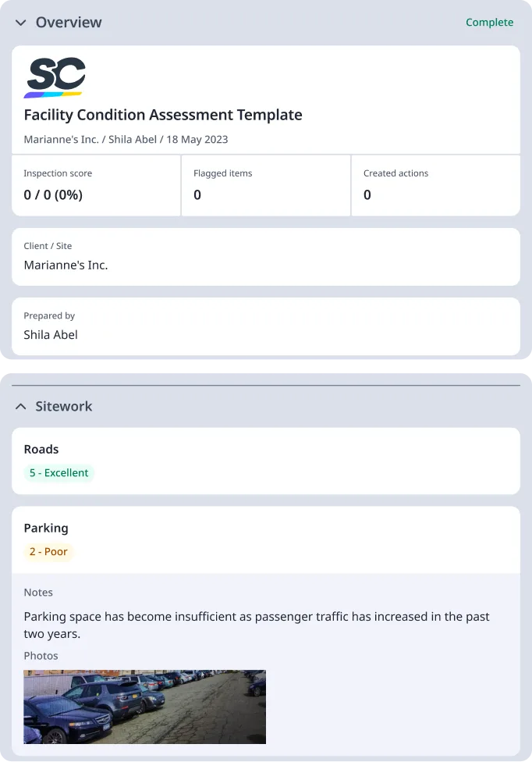
Task: Click the Marianne's Inc. / Shila Abel subtitle
Action: tap(126, 140)
